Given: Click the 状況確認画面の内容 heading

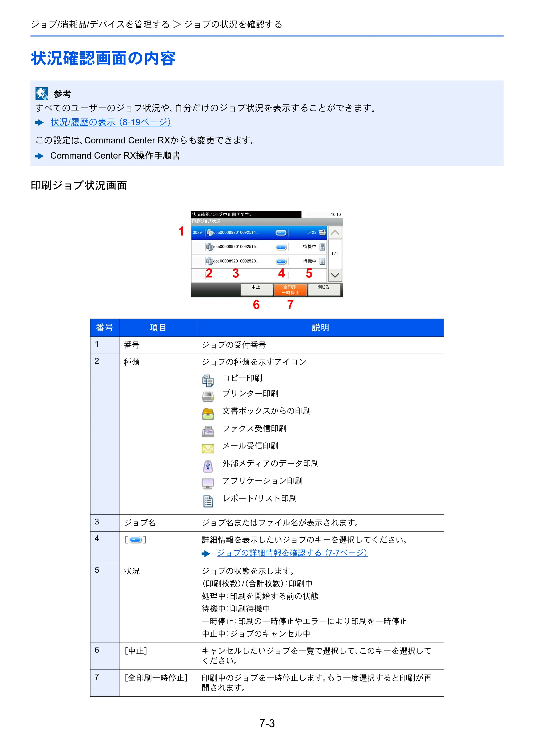Looking at the screenshot, I should pyautogui.click(x=103, y=58).
